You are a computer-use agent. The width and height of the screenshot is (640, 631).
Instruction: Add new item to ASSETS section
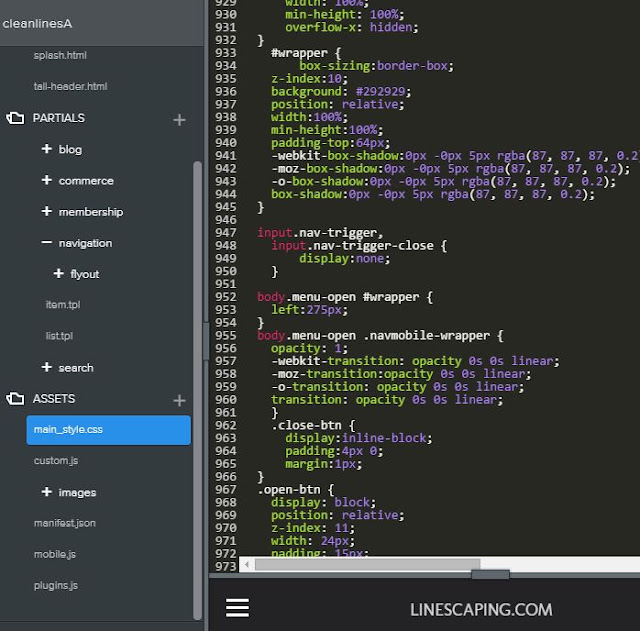pos(179,400)
